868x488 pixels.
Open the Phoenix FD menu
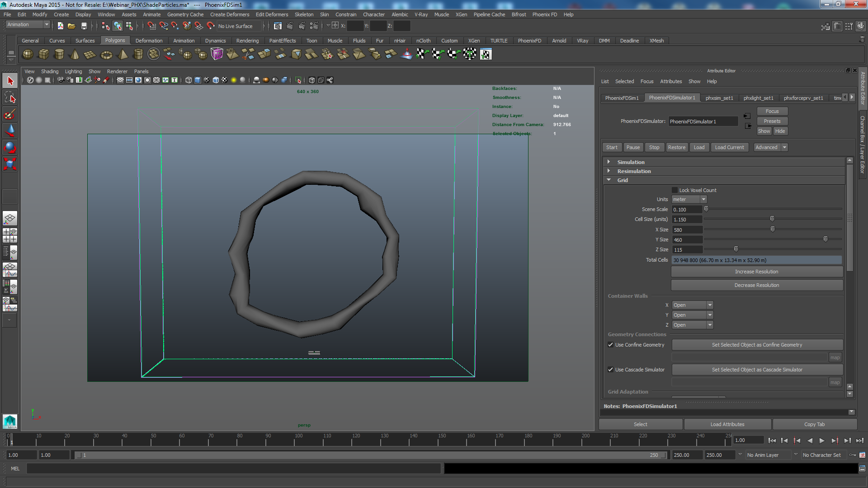544,14
